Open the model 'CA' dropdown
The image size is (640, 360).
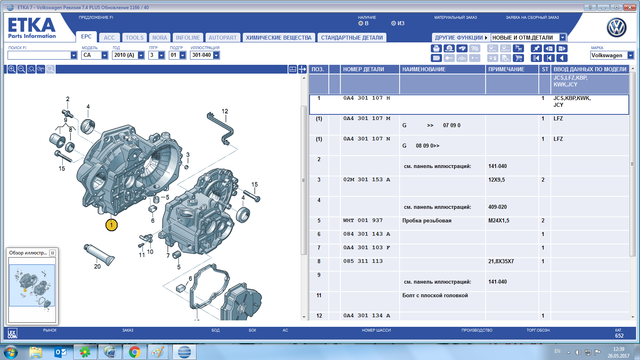[104, 55]
